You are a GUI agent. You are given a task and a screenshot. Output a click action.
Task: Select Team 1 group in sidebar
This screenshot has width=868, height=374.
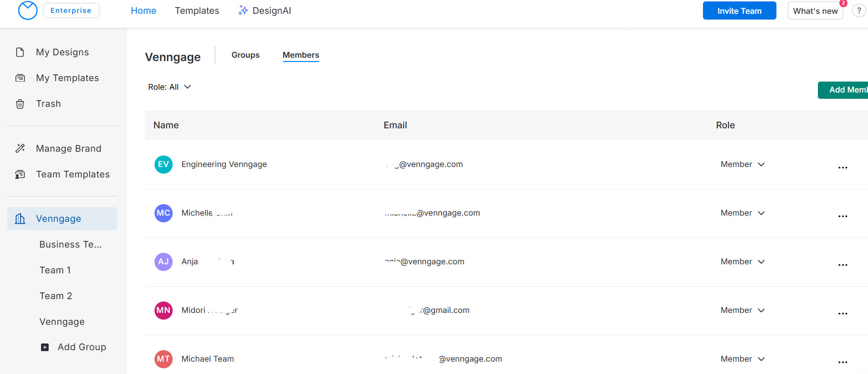tap(55, 270)
